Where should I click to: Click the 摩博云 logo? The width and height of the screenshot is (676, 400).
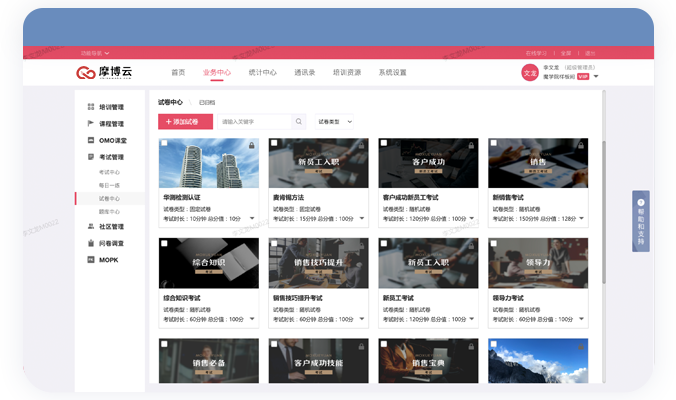pyautogui.click(x=104, y=72)
